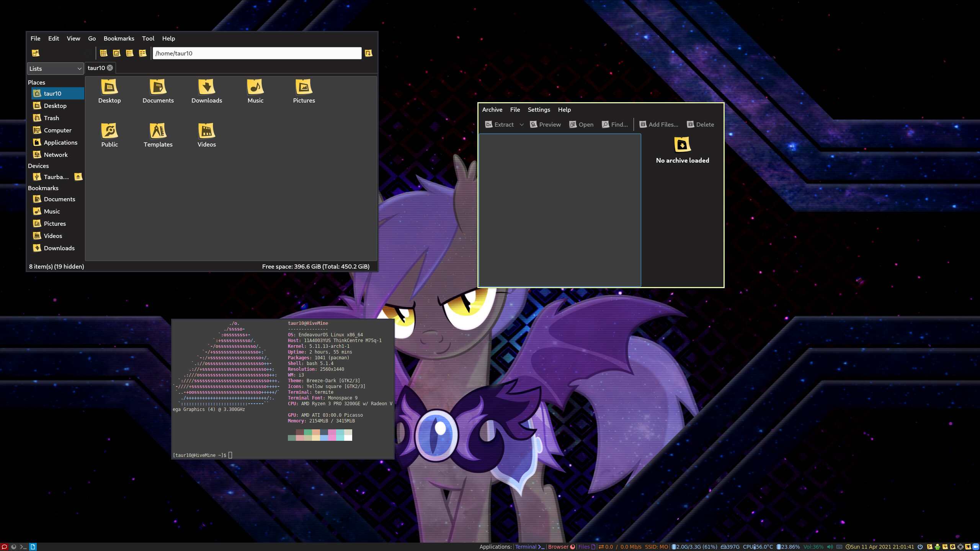The height and width of the screenshot is (551, 980).
Task: Switch to detailed list view in file manager
Action: [142, 53]
